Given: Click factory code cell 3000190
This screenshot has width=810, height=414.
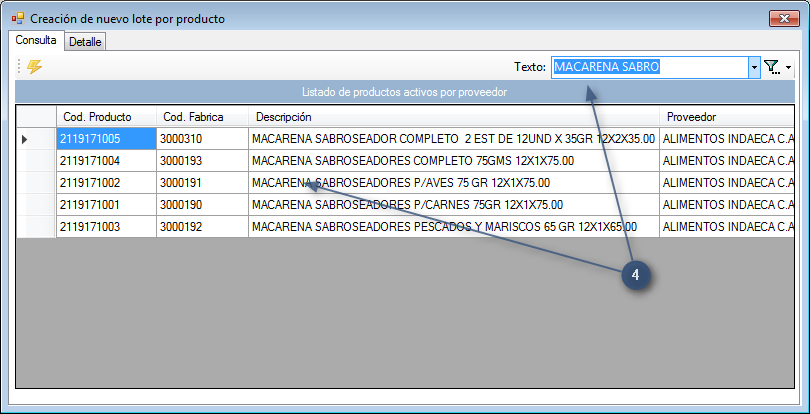Looking at the screenshot, I should (202, 205).
